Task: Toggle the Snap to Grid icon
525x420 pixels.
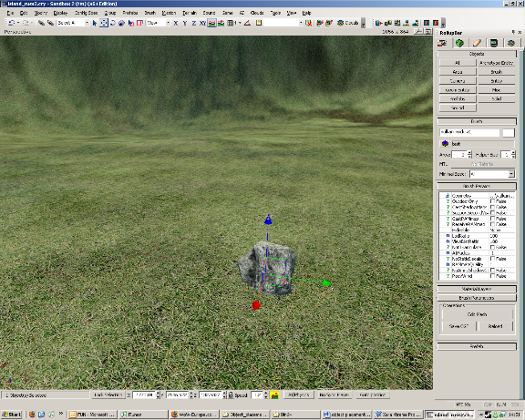Action: [231, 23]
